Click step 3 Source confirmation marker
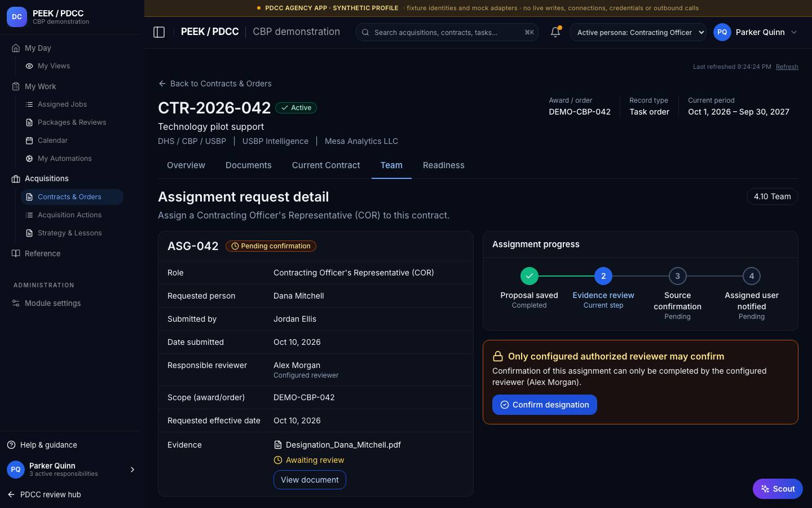The image size is (812, 508). coord(677,276)
